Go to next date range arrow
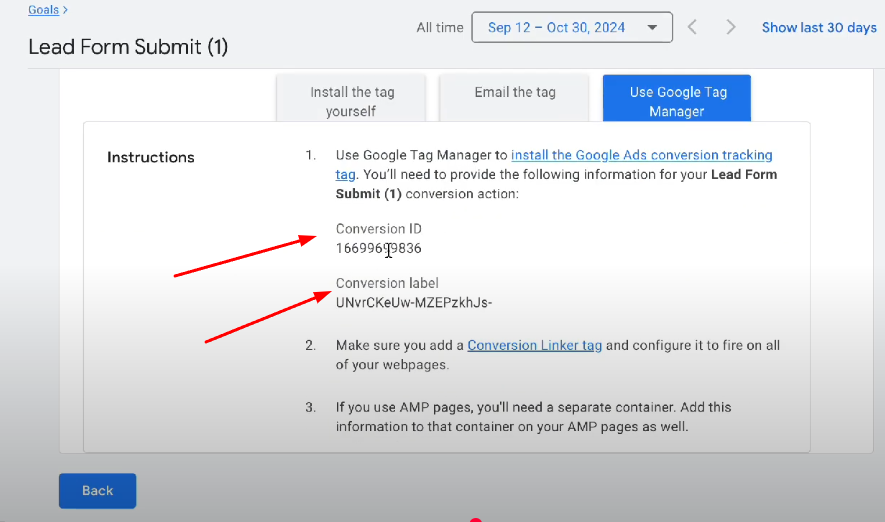Screen dimensions: 885x522 coord(730,27)
